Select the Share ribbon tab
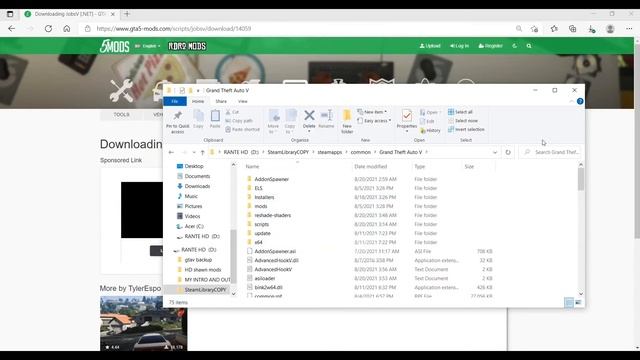Image resolution: width=640 pixels, height=360 pixels. [221, 101]
